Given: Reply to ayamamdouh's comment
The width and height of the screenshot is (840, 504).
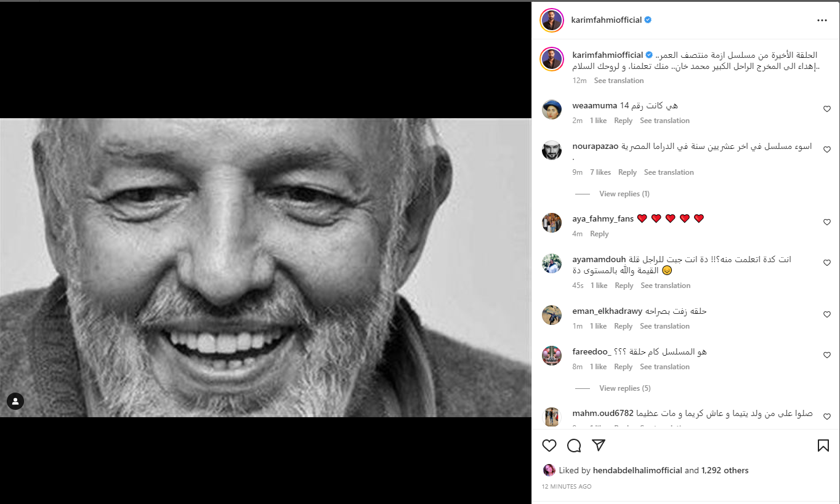Looking at the screenshot, I should click(x=624, y=286).
